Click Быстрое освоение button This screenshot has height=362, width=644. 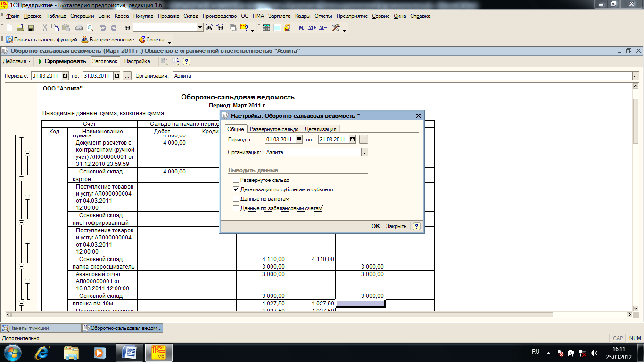pyautogui.click(x=108, y=40)
